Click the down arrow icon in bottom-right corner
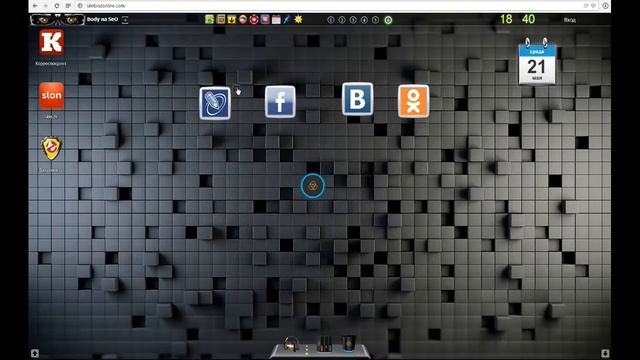The image size is (640, 360). [x=605, y=353]
